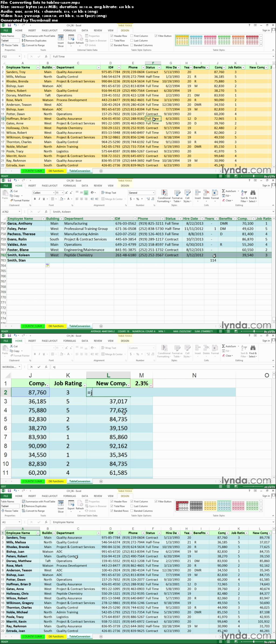Viewport: 276px width, 644px height.
Task: Click FILE button in the teal-table window
Action: [x=6, y=496]
